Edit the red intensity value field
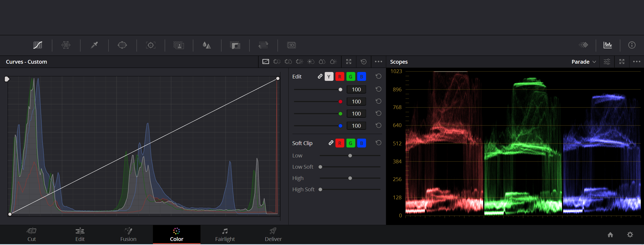Viewport: 644px width, 245px height. (356, 102)
